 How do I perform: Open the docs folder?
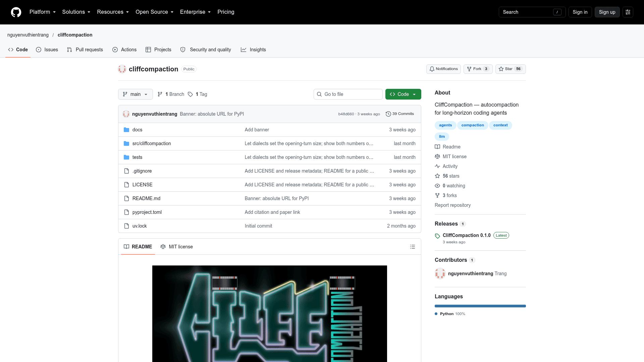point(137,130)
